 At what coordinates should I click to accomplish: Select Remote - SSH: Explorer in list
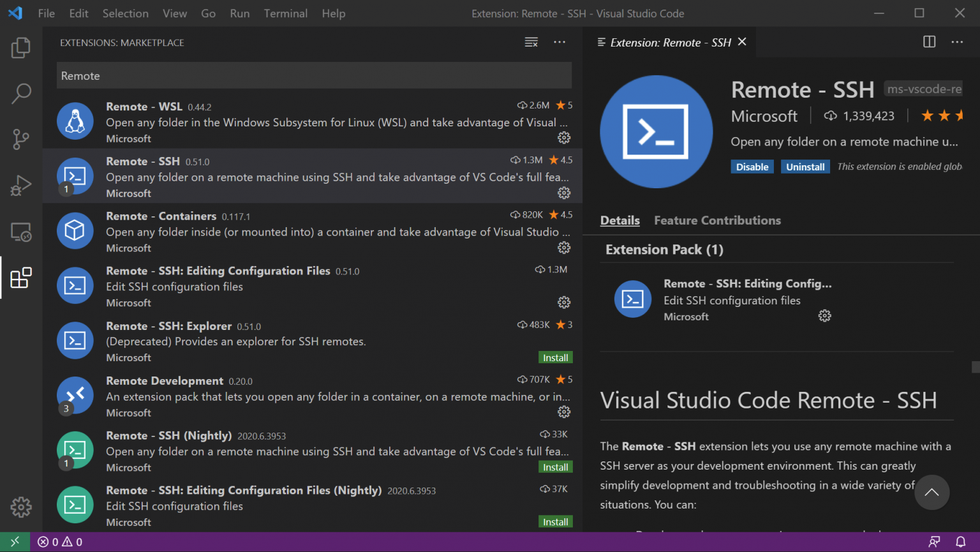pos(313,341)
